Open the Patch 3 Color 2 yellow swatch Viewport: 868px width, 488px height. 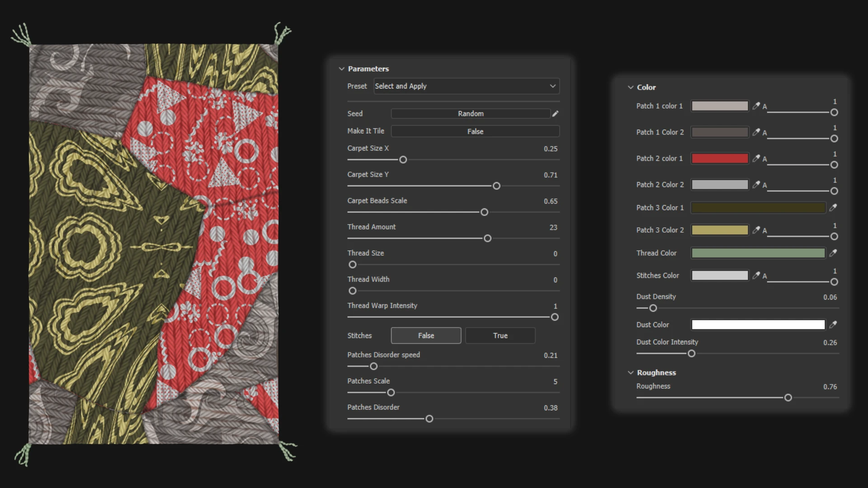tap(720, 230)
